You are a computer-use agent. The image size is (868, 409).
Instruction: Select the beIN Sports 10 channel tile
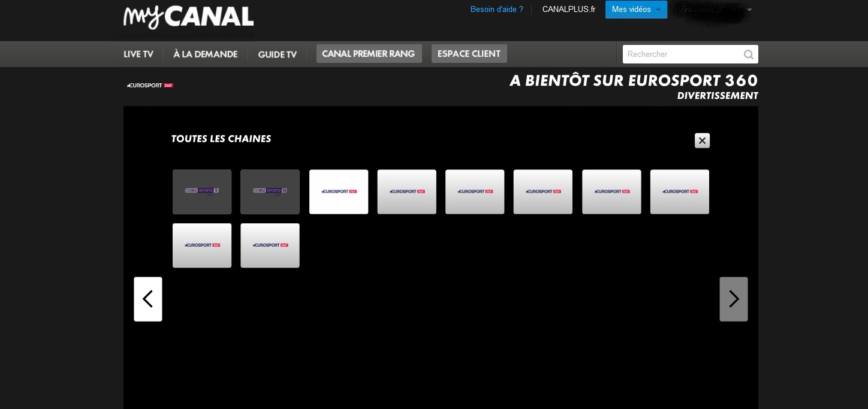click(270, 192)
